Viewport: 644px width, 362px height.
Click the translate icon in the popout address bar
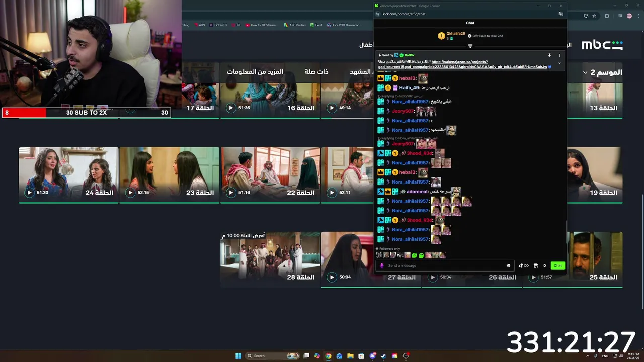560,14
